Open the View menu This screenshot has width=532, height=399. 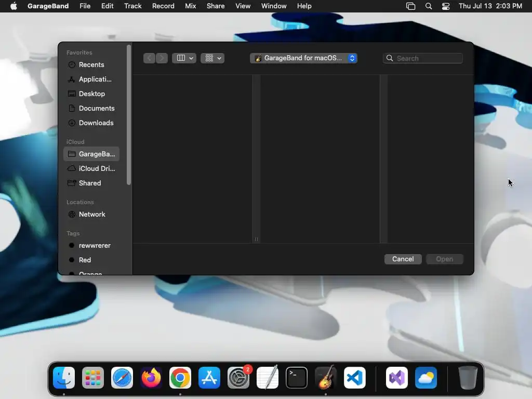coord(243,6)
